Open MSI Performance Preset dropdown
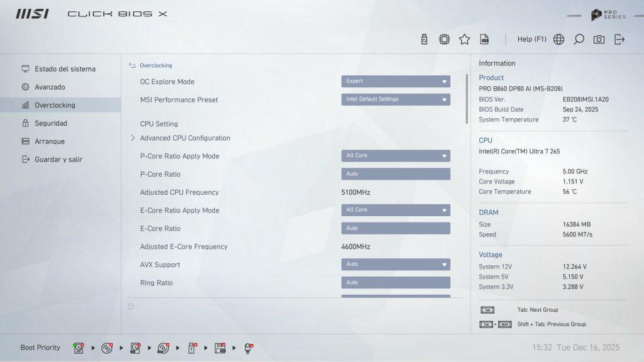644x362 pixels. (396, 99)
